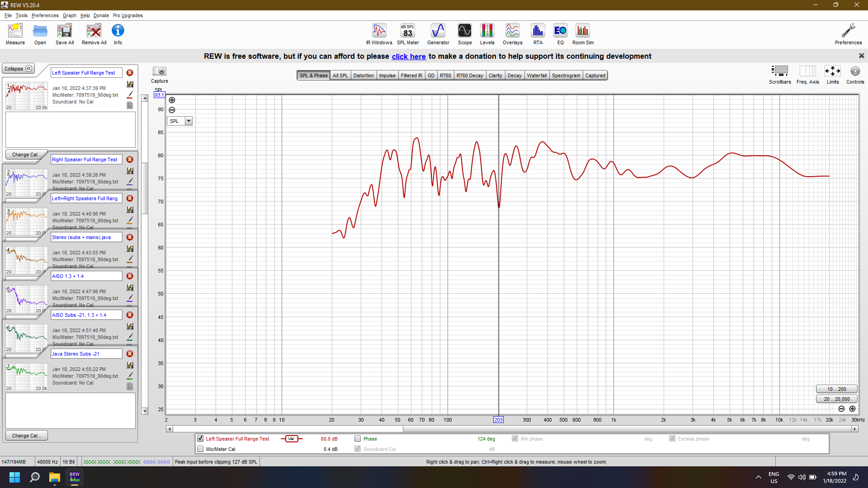868x488 pixels.
Task: Open the Var smoothing selector
Action: (x=292, y=439)
